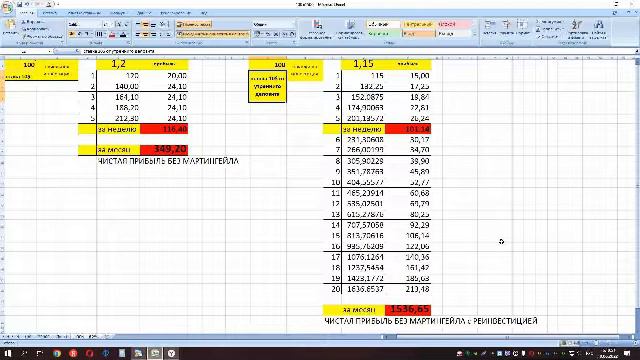This screenshot has height=360, width=640.
Task: Click the Decrease Font Size button
Action: click(x=126, y=24)
